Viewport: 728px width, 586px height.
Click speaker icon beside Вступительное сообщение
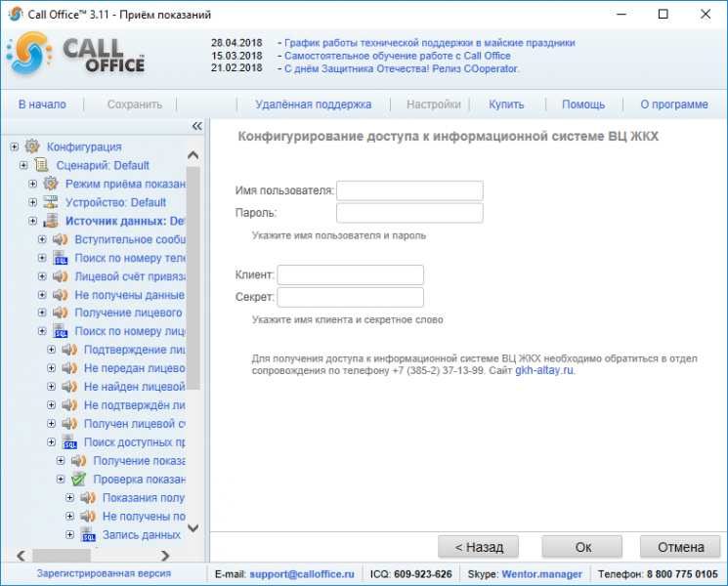pos(60,239)
